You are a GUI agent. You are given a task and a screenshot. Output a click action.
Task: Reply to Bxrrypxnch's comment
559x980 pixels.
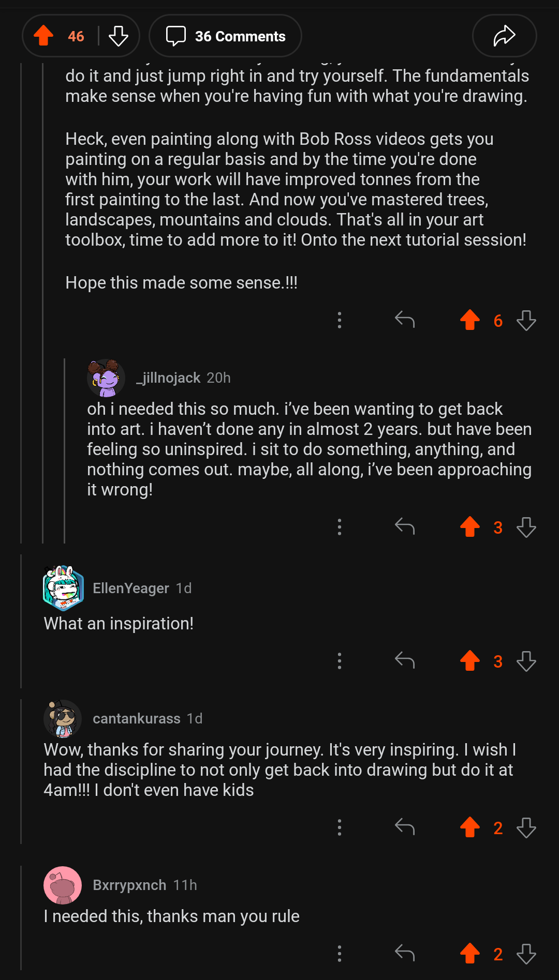pos(405,953)
